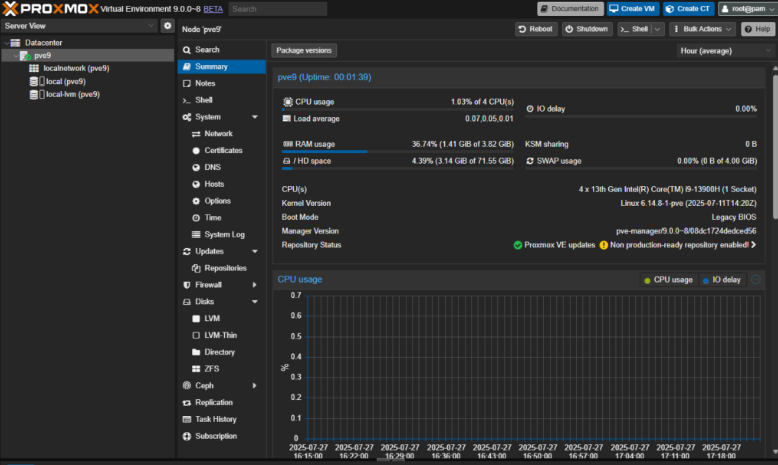Collapse the pve9 node in the tree
This screenshot has width=778, height=465.
coord(17,56)
